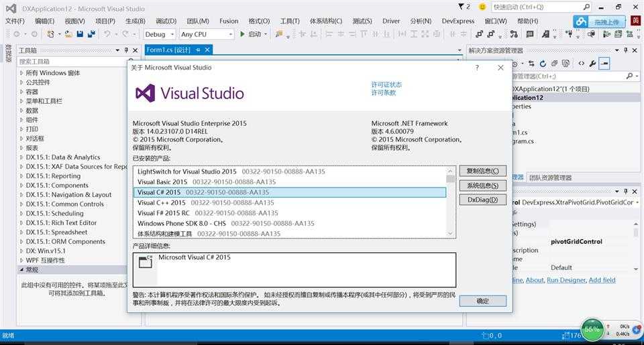Viewport: 644px width, 345px height.
Task: Click the installed products list scrollbar thumb
Action: (451, 179)
